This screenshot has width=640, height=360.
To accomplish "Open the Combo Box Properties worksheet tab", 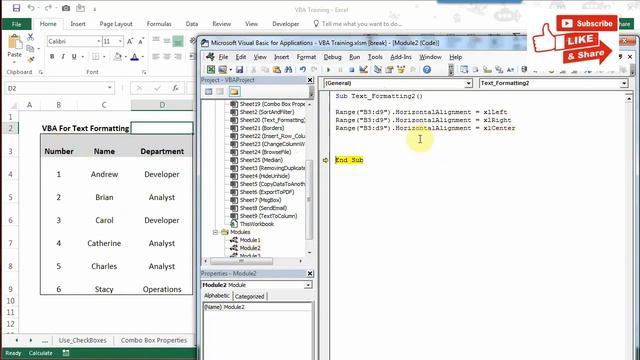I will (x=154, y=340).
